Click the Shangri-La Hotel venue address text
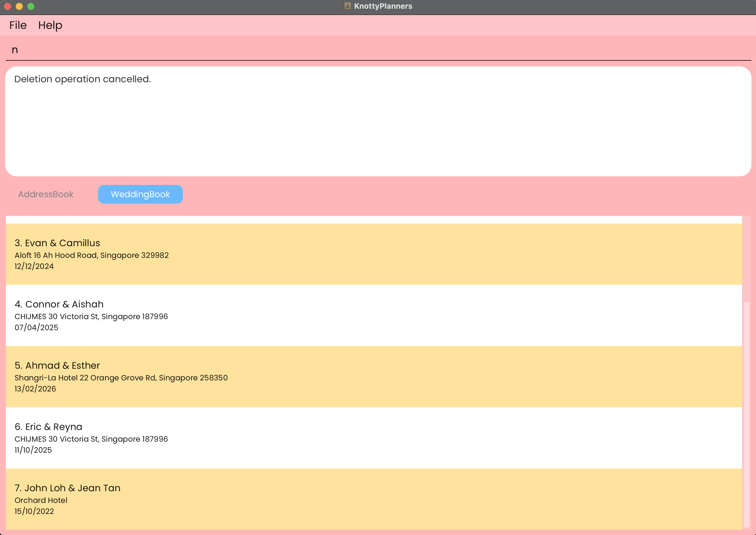The width and height of the screenshot is (756, 535). (121, 378)
